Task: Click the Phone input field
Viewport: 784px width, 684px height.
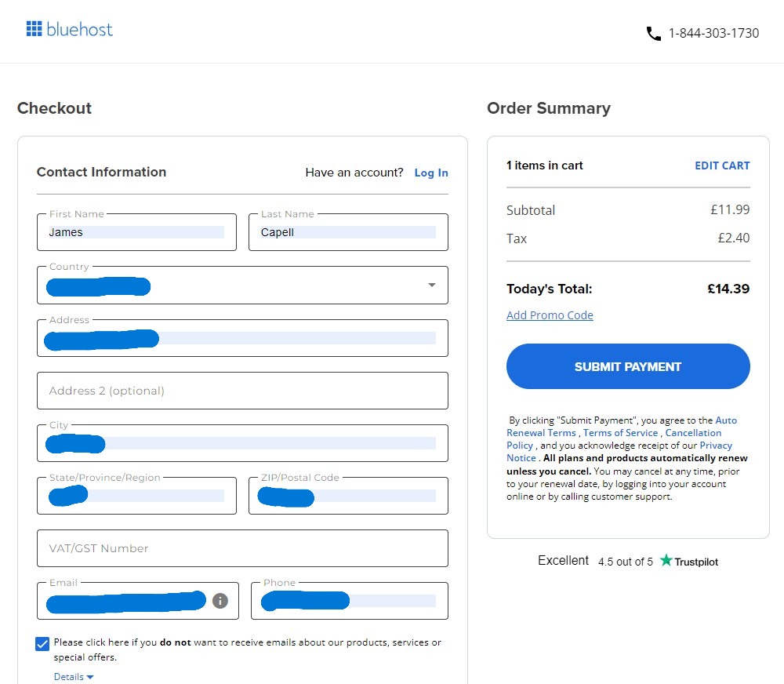Action: 350,601
